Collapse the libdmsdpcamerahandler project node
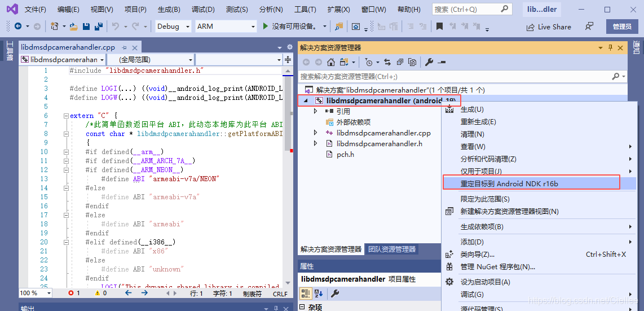 coord(305,100)
